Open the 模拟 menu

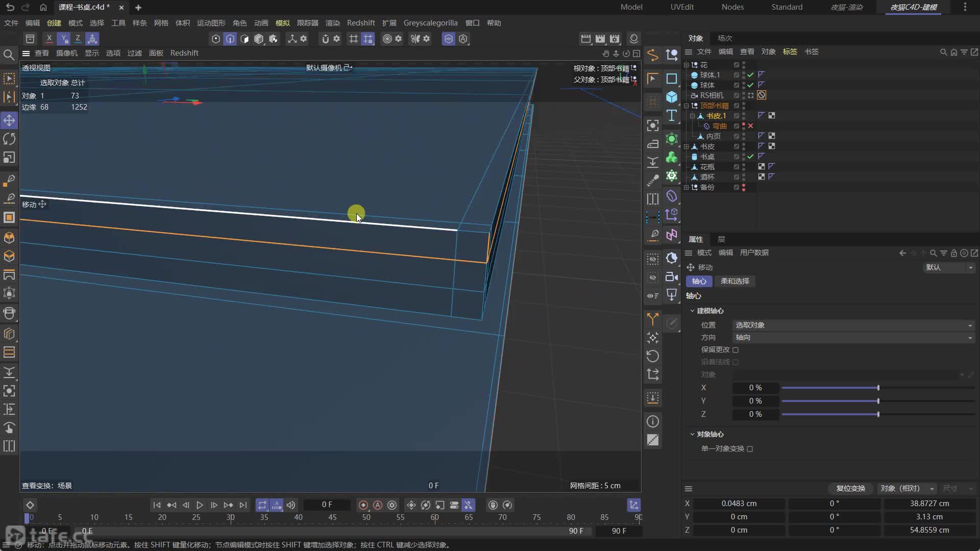pyautogui.click(x=282, y=23)
